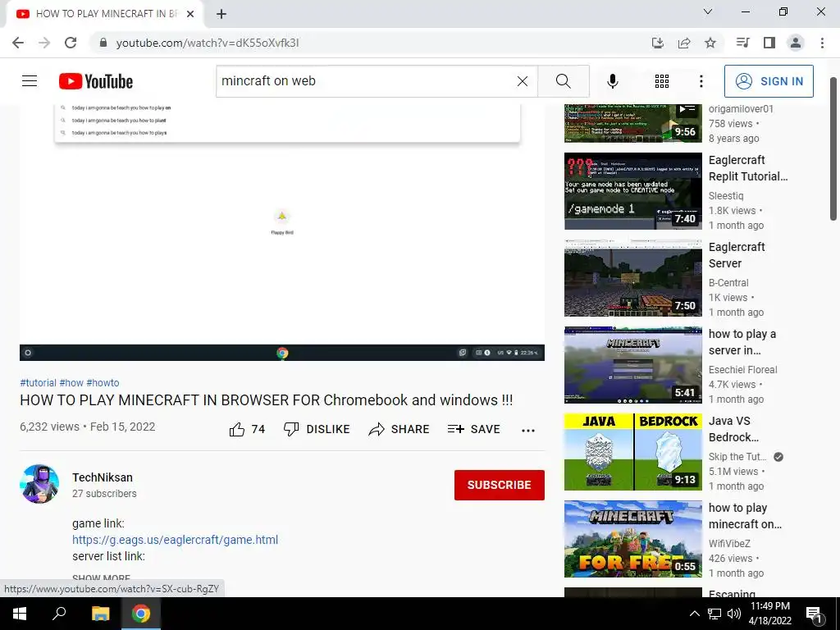The image size is (840, 630).
Task: View site info padlock icon
Action: click(103, 43)
